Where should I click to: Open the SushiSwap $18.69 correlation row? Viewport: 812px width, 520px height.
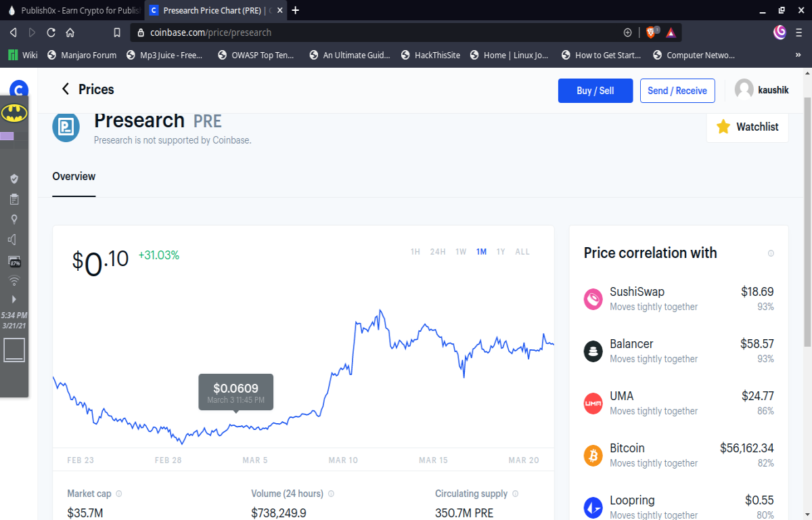coord(679,299)
